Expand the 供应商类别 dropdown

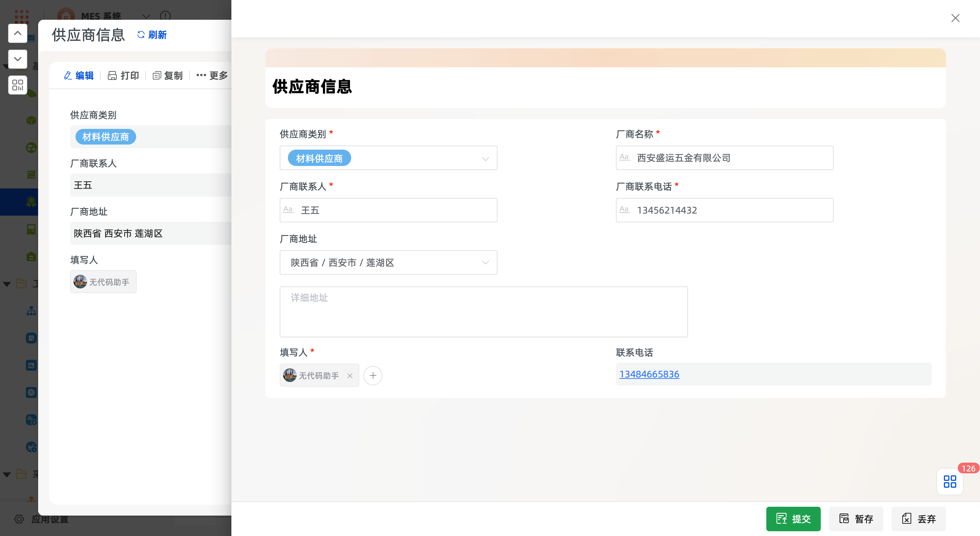click(485, 158)
